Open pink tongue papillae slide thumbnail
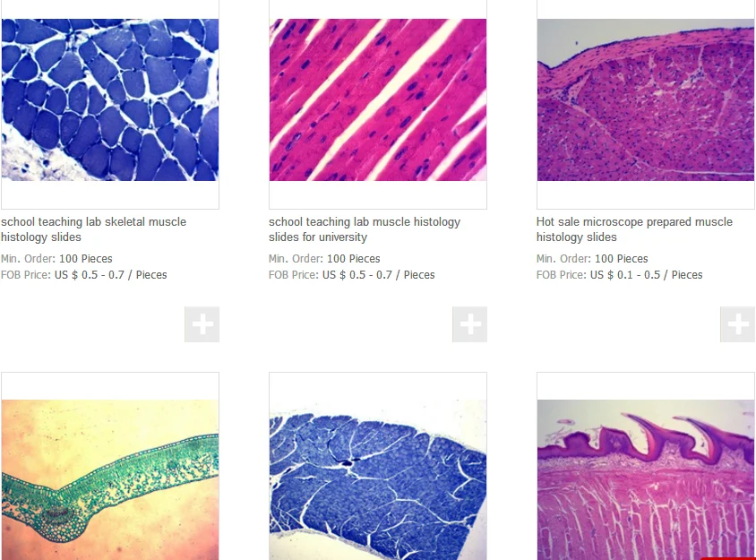Viewport: 756px width, 560px height. [646, 479]
